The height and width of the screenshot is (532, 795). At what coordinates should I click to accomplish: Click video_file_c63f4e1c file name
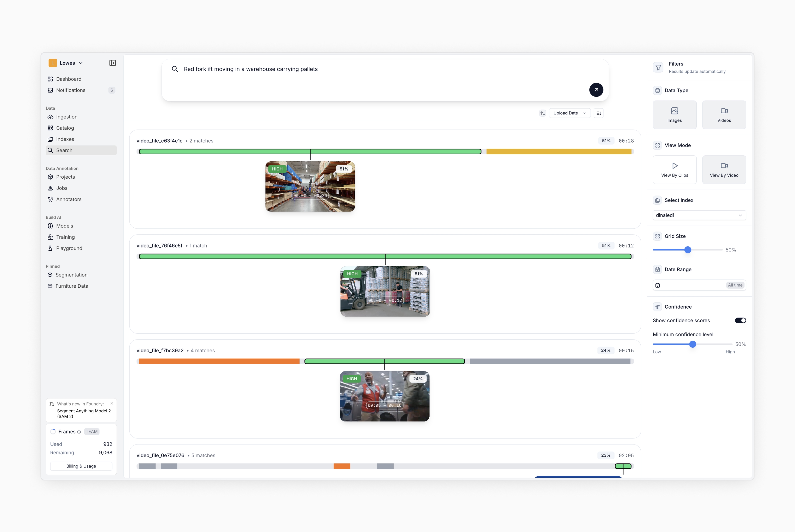160,141
